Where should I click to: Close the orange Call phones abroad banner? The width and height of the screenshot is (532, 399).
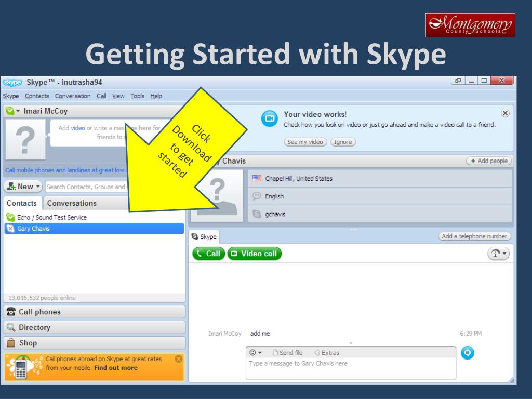[179, 358]
